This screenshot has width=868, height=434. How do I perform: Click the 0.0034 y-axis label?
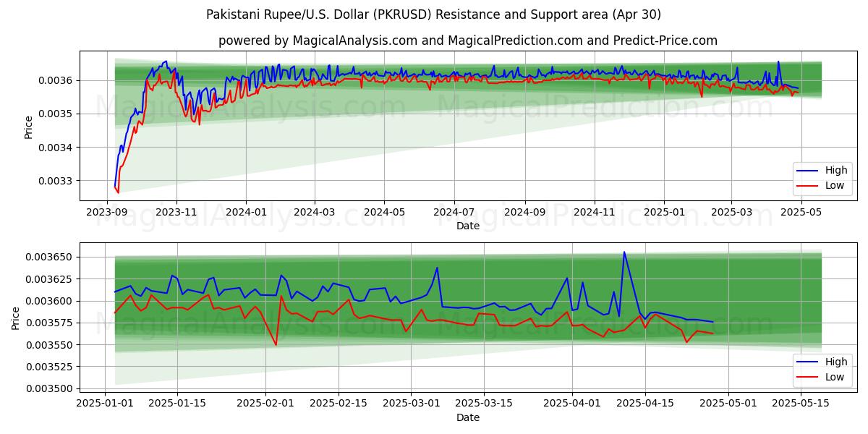click(x=57, y=148)
